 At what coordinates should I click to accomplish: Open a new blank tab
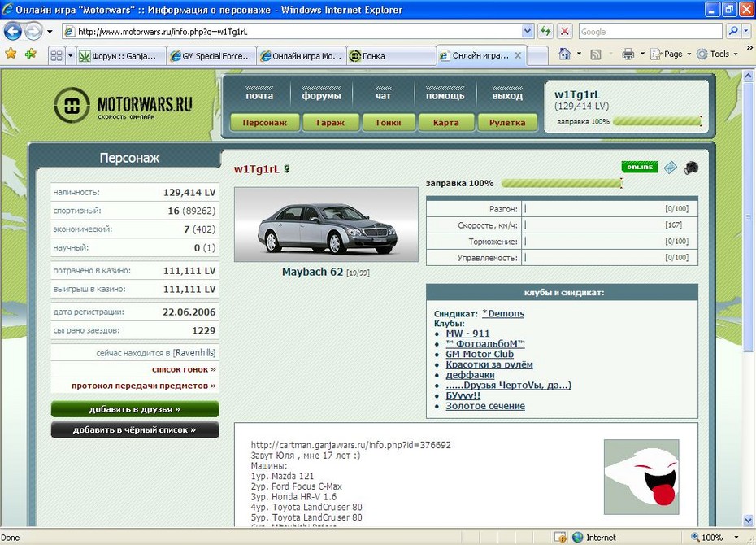537,56
